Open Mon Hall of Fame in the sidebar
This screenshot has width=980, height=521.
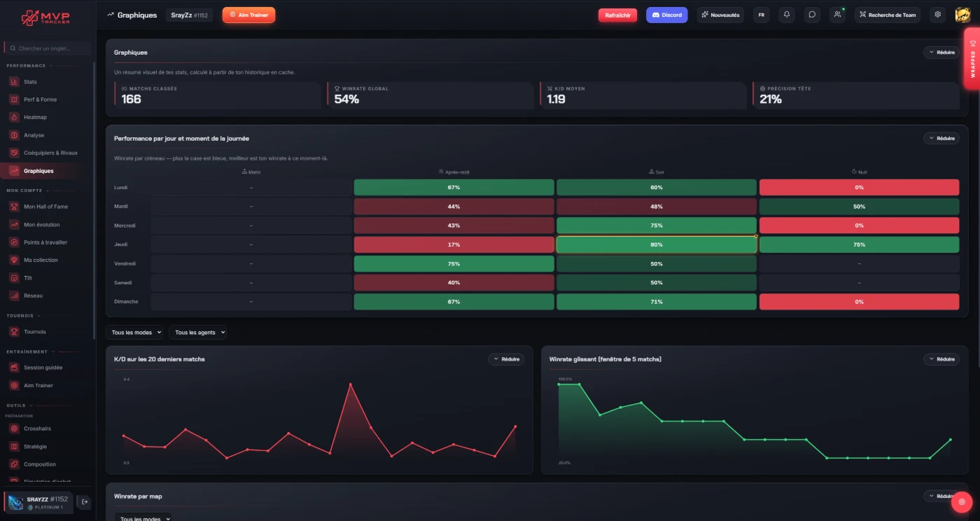coord(46,207)
